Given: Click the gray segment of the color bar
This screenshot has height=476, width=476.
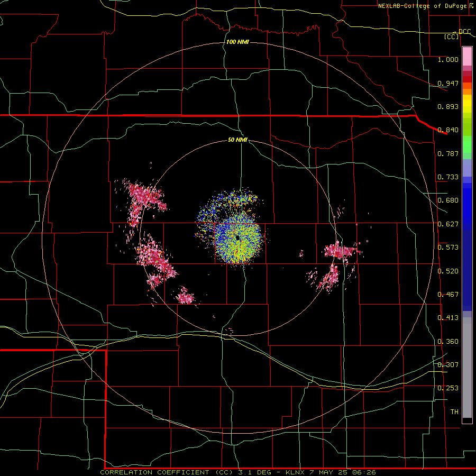Looking at the screenshot, I should click(x=467, y=368).
